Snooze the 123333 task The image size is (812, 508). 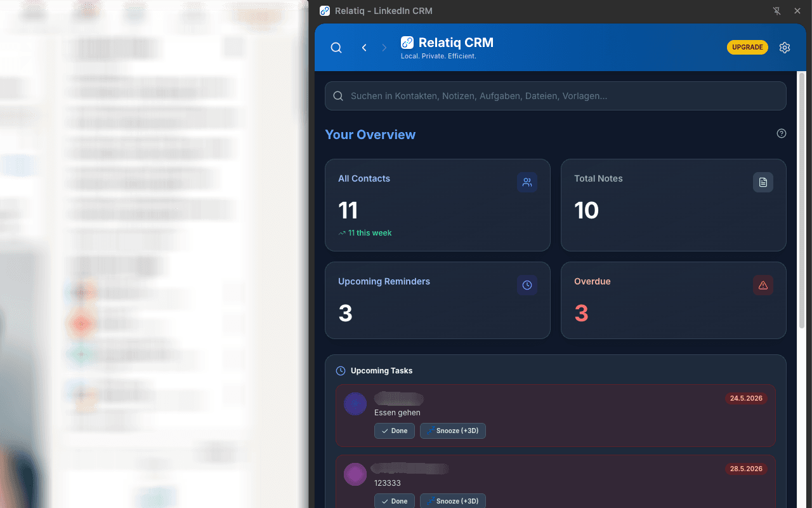click(x=453, y=501)
